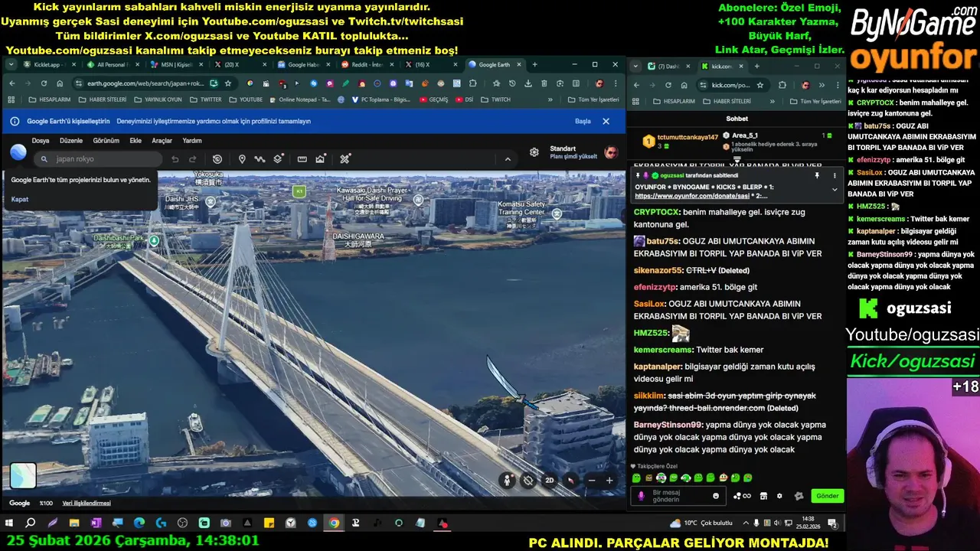The height and width of the screenshot is (551, 980).
Task: Zoom in with plus map control
Action: coord(609,481)
